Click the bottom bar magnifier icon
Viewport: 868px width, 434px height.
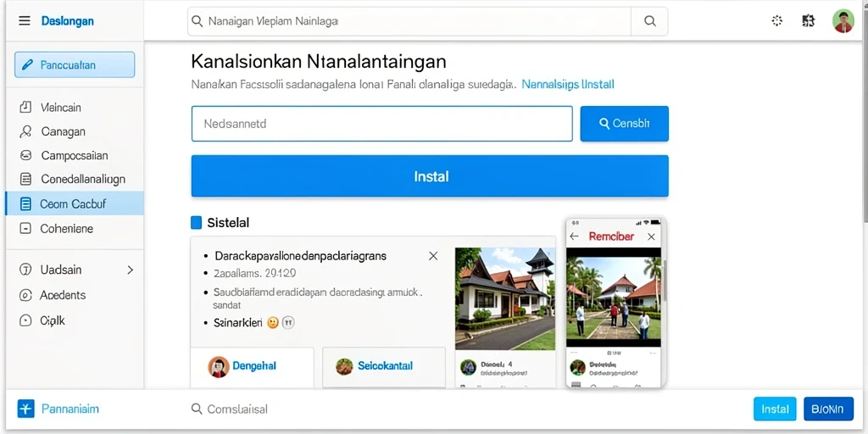196,409
